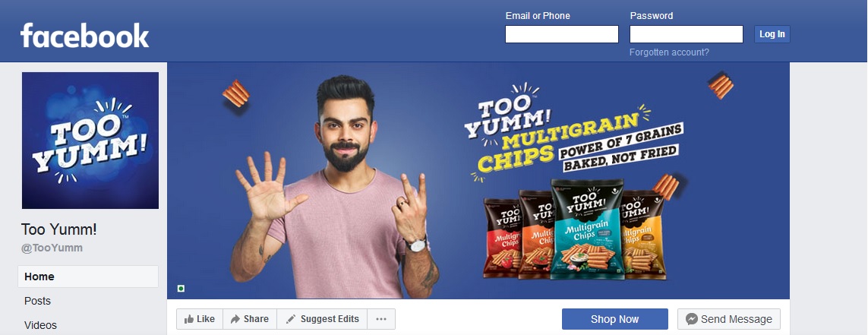Click the Shop Now button
This screenshot has height=335, width=868.
click(x=615, y=319)
